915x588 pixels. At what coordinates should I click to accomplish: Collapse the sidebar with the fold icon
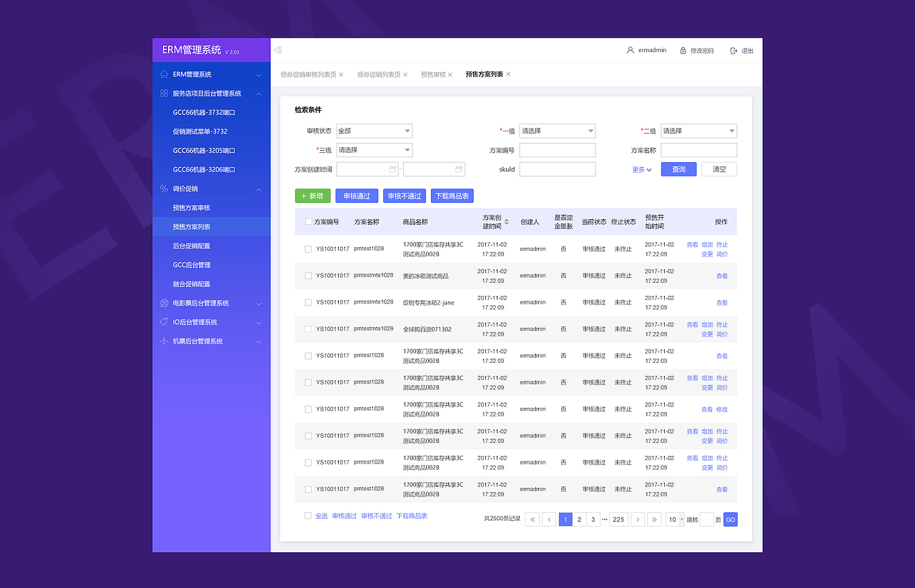277,50
